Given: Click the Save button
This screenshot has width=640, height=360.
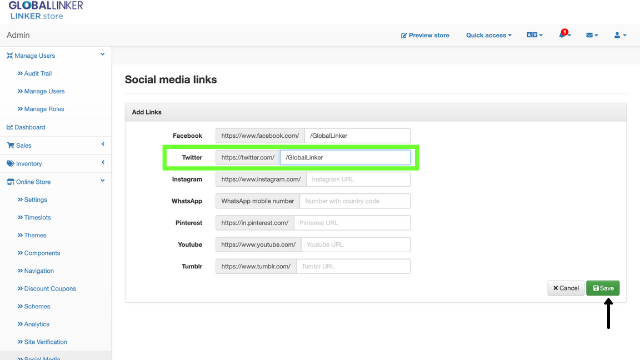Looking at the screenshot, I should pos(603,288).
